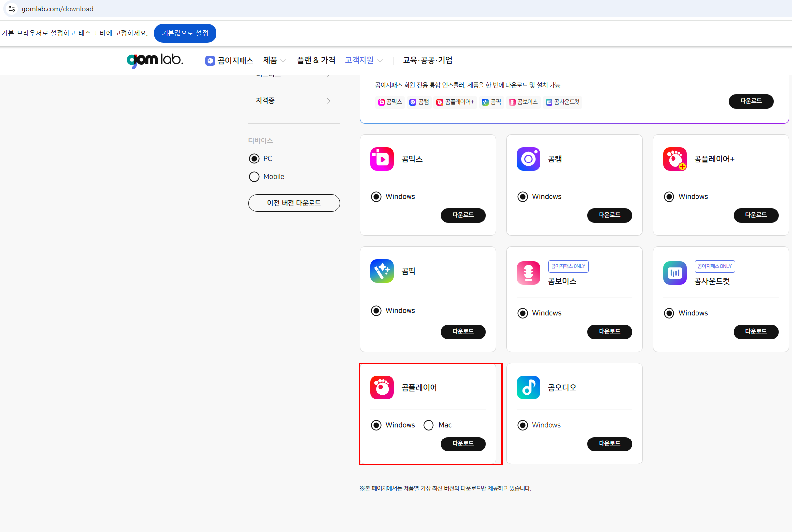The height and width of the screenshot is (532, 792).
Task: Open the site info icon in address bar
Action: (x=12, y=9)
